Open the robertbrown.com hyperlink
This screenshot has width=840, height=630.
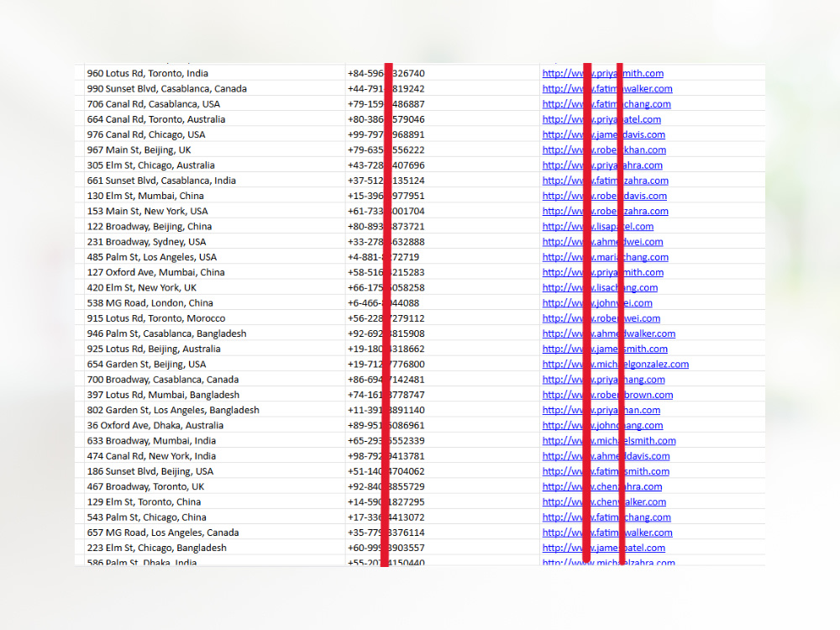point(607,395)
